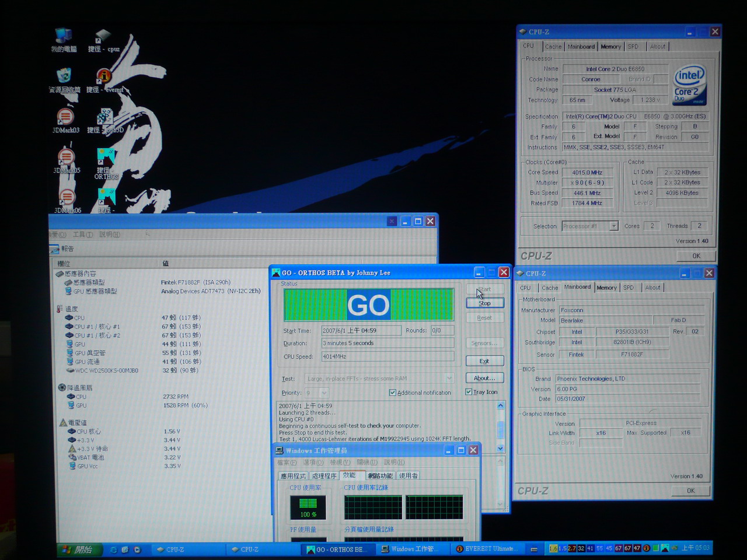Open the 資源回收筒 recycle bin icon

[64, 80]
